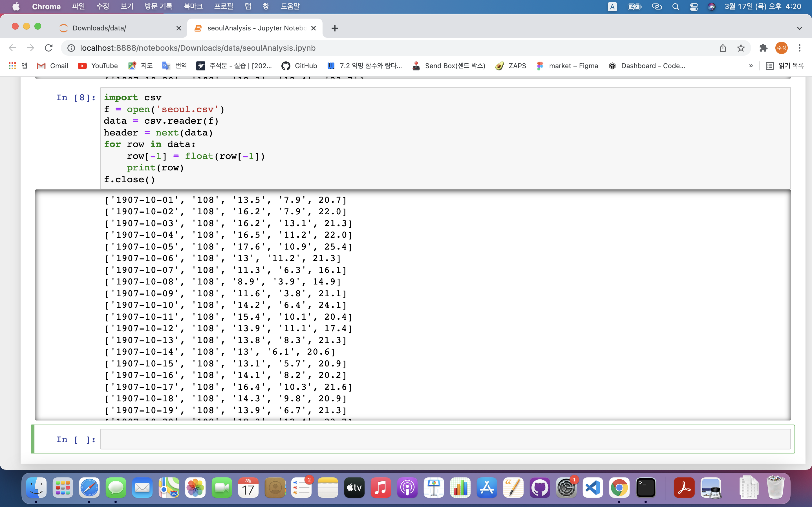Open the 북마크 menu in menu bar

coord(193,6)
